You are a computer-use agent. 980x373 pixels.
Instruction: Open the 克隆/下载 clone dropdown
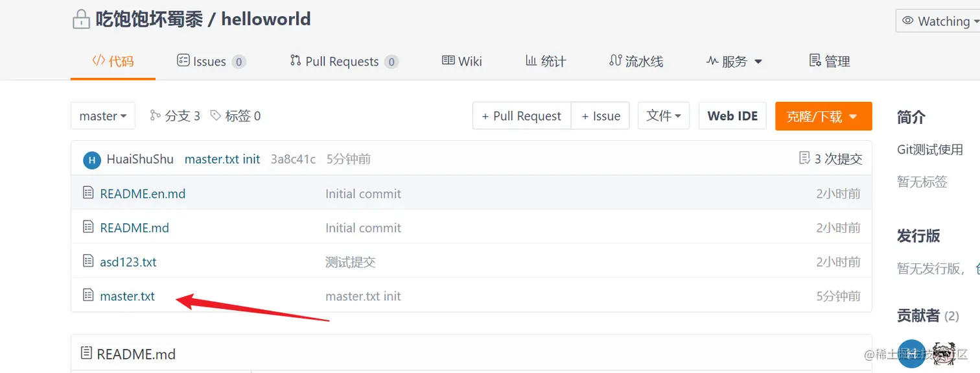click(x=823, y=116)
